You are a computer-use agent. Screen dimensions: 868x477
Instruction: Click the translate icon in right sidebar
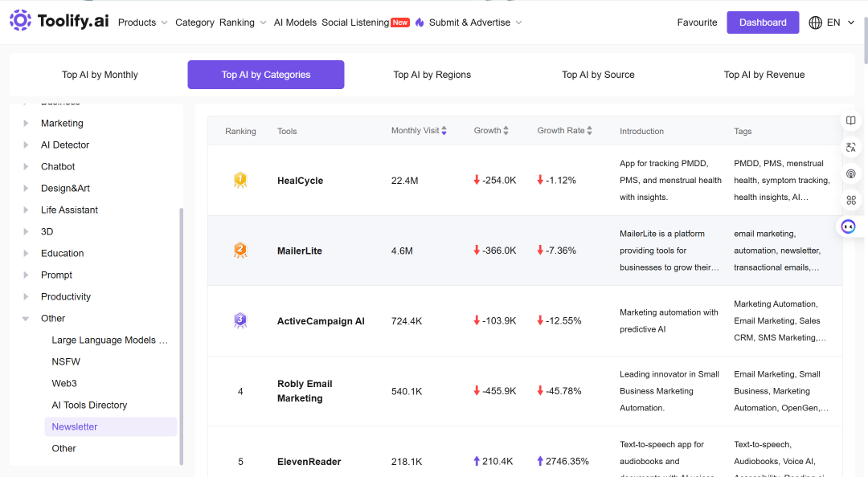[x=851, y=147]
